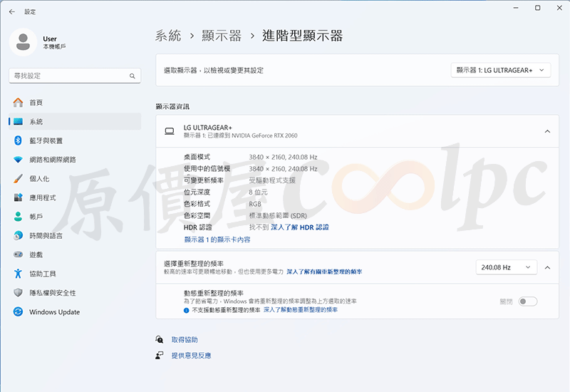The width and height of the screenshot is (570, 392).
Task: Go to 首頁 in the sidebar
Action: [x=75, y=103]
